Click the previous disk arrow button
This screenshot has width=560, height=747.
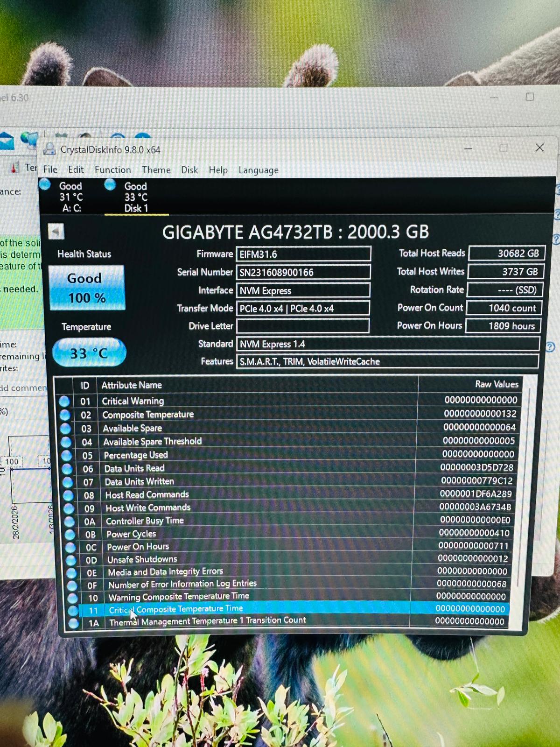click(56, 232)
